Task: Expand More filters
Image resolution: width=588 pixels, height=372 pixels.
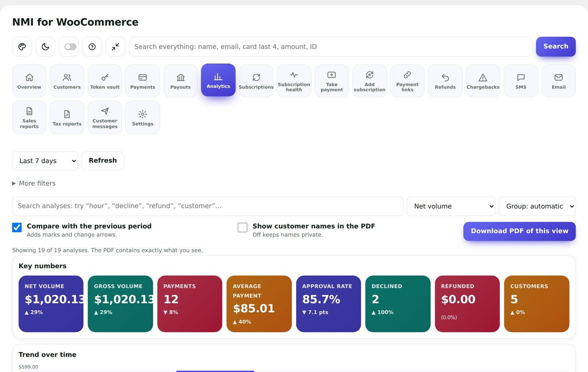Action: click(34, 183)
